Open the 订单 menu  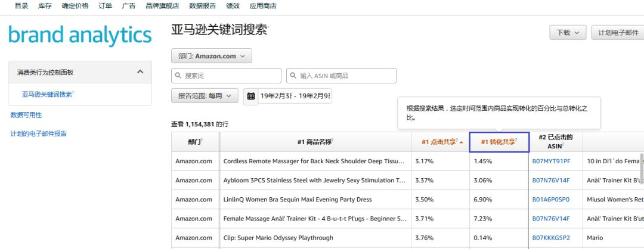[105, 6]
